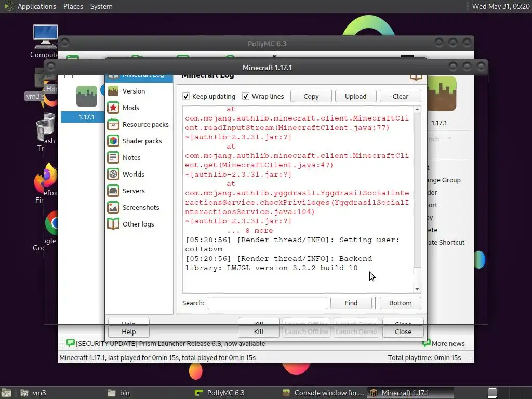Open the Servers icon
Screen dimensions: 532x399
coord(113,191)
